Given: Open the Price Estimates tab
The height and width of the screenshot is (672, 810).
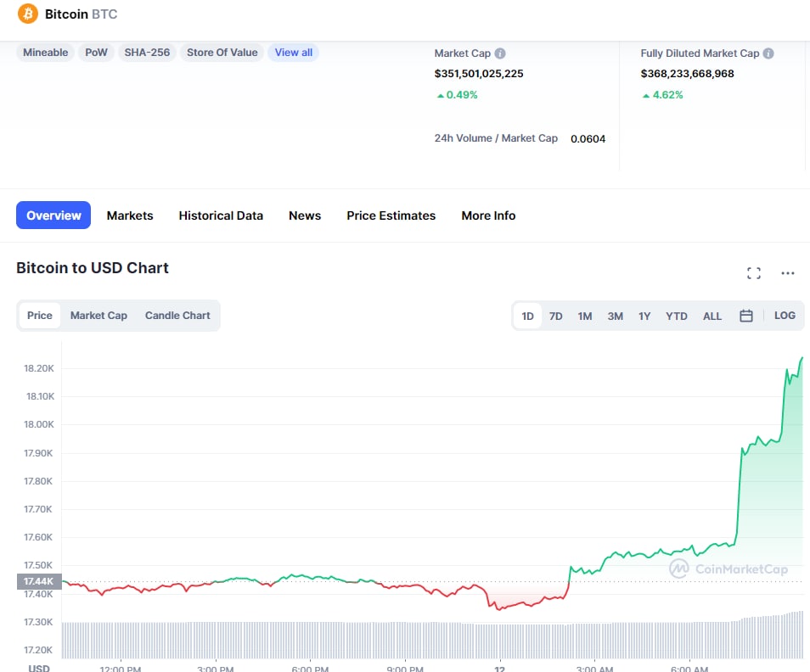Looking at the screenshot, I should 391,216.
